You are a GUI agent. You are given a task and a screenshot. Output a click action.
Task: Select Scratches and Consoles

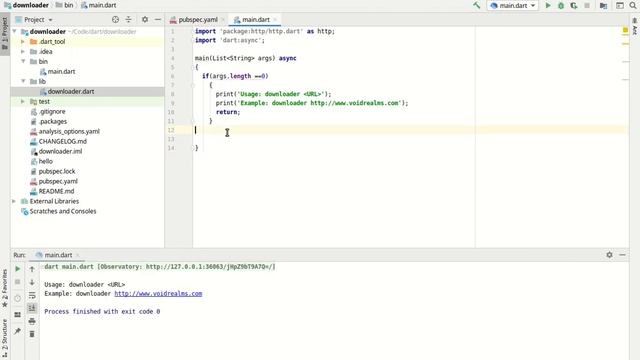pyautogui.click(x=59, y=211)
